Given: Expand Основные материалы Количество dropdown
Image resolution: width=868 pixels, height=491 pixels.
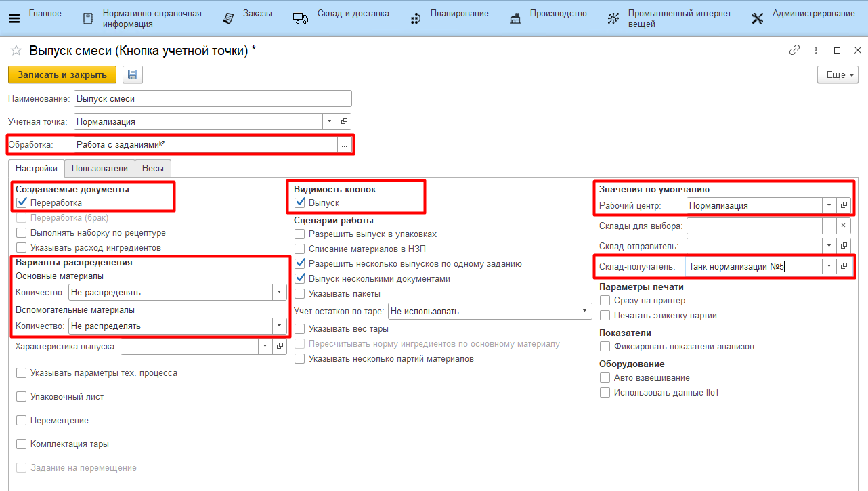Looking at the screenshot, I should tap(279, 293).
